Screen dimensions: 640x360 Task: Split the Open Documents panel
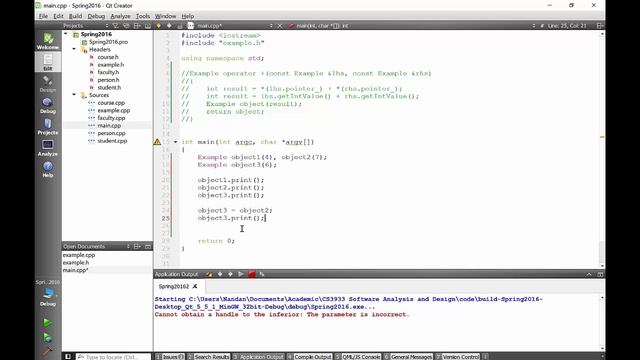coord(137,247)
